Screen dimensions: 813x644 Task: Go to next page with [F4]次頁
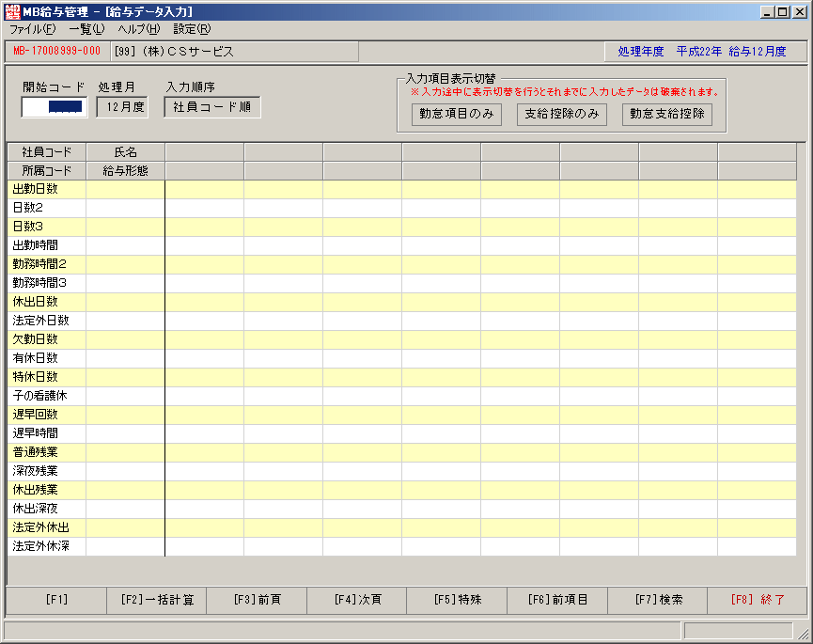tap(357, 600)
